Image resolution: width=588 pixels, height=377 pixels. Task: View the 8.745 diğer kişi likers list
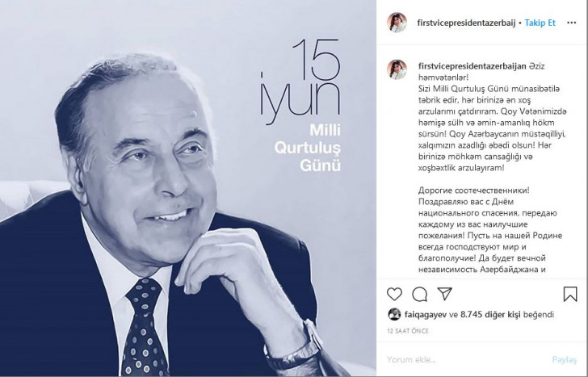coord(490,315)
